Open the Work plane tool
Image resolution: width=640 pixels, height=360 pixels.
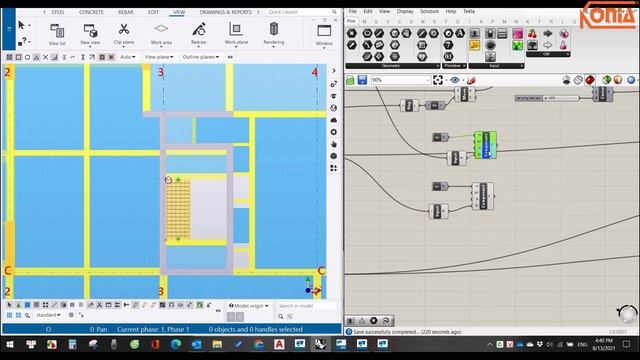pos(236,34)
